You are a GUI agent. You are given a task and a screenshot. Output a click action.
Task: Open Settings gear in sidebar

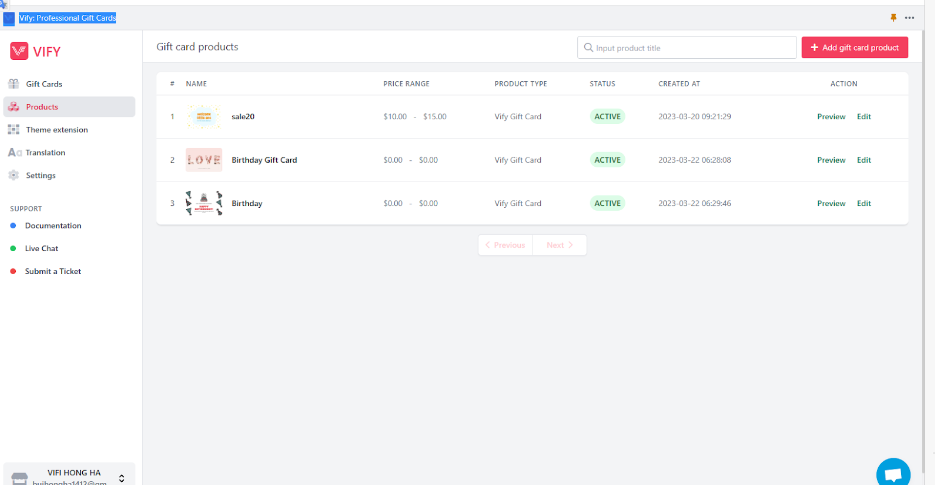(14, 176)
